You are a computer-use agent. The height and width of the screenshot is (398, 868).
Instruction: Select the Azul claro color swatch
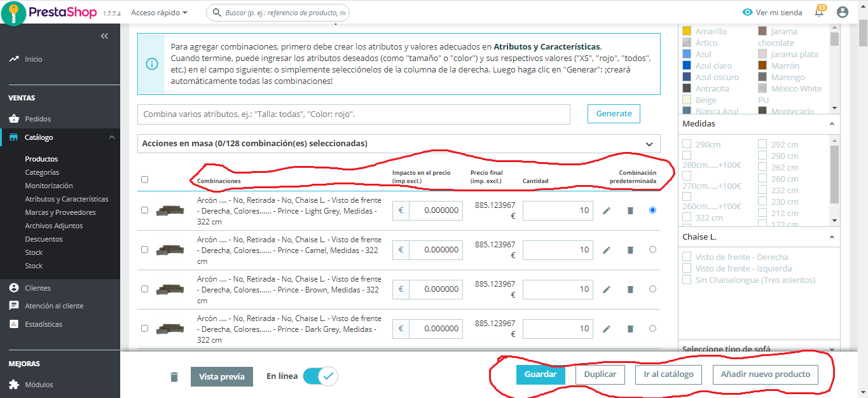pyautogui.click(x=687, y=65)
